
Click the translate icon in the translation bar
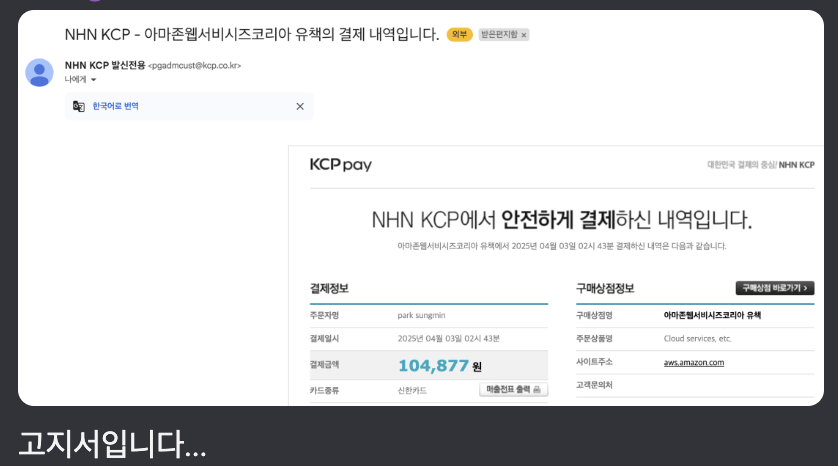79,106
